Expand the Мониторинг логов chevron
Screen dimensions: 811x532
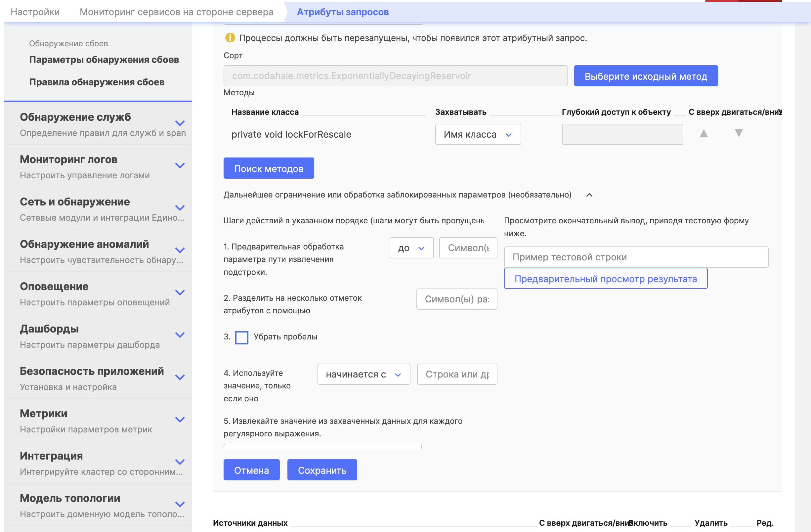tap(180, 166)
